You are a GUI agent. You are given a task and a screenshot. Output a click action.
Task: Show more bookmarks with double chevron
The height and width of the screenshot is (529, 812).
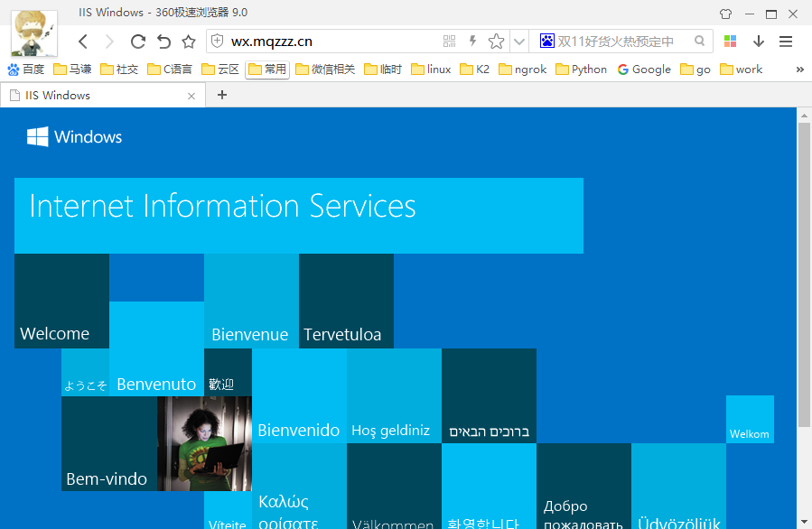click(x=799, y=70)
